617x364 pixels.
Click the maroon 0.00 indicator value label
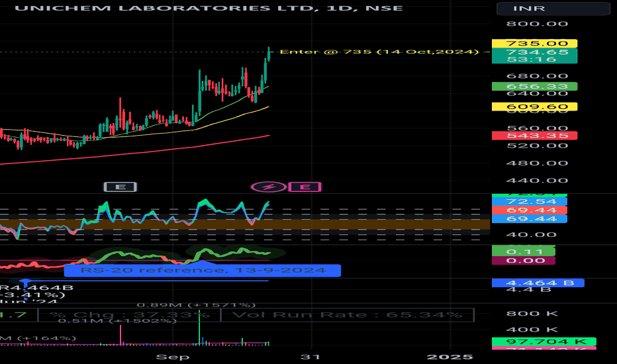click(524, 261)
